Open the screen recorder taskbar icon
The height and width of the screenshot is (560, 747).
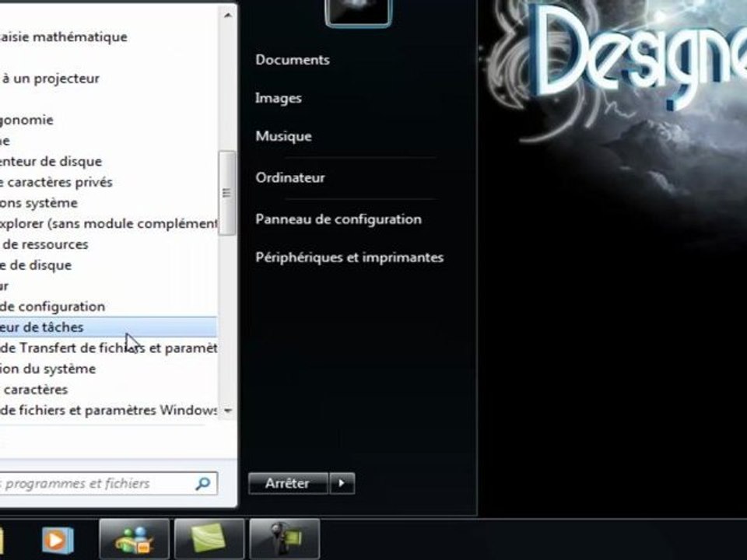tap(285, 539)
